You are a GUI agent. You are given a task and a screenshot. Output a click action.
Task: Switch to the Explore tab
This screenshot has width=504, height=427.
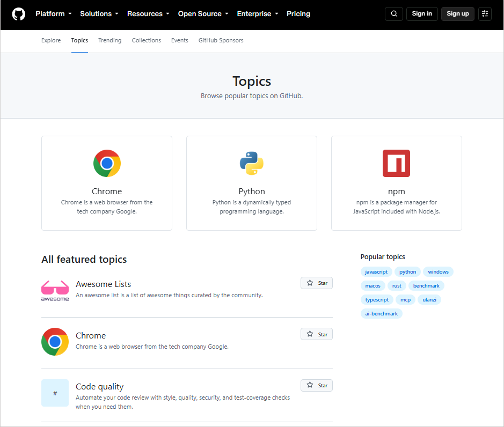(51, 40)
